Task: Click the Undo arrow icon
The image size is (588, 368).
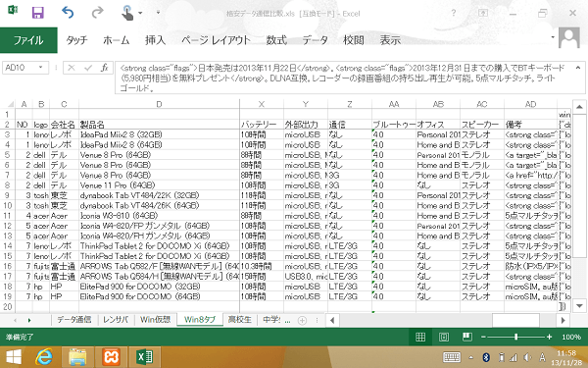Action: pyautogui.click(x=68, y=13)
